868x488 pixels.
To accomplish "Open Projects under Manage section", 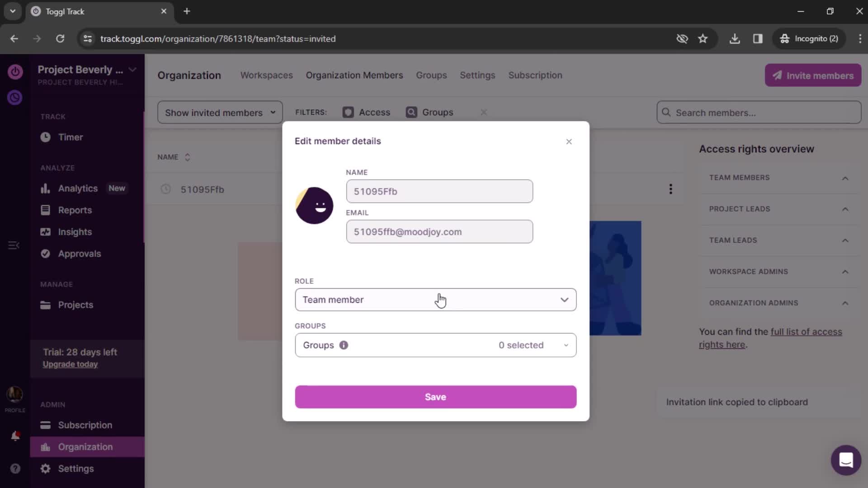I will pyautogui.click(x=75, y=305).
